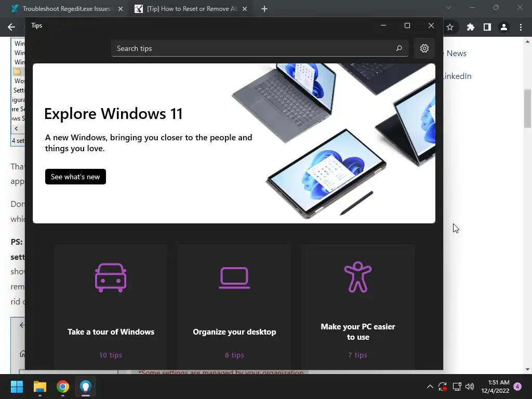The width and height of the screenshot is (532, 399).
Task: Click Tips lightbulb icon in taskbar
Action: coord(86,387)
